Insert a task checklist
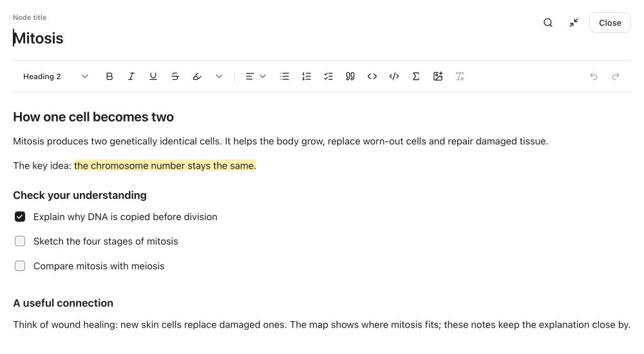This screenshot has height=354, width=644. point(328,77)
